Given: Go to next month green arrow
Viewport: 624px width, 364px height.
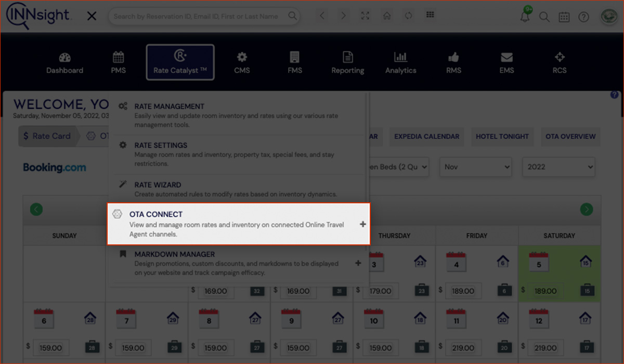Looking at the screenshot, I should 587,210.
